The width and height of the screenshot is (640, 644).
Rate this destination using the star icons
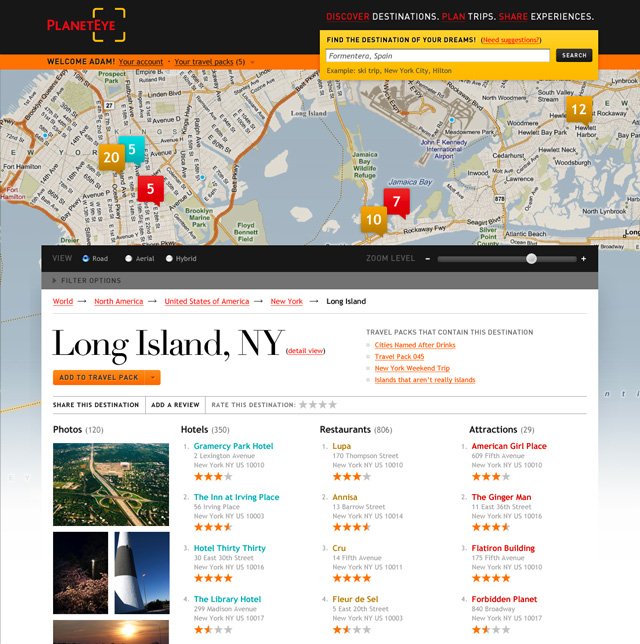coord(319,405)
